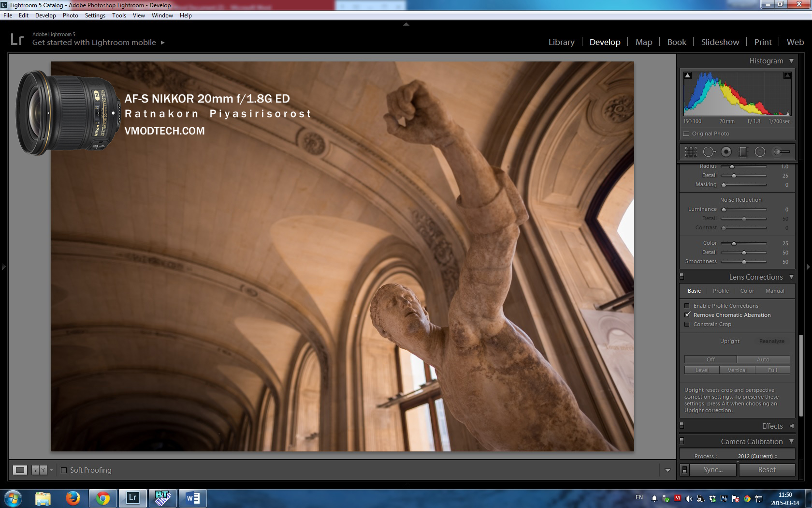812x508 pixels.
Task: Set Upright mode to Full
Action: [x=772, y=370]
